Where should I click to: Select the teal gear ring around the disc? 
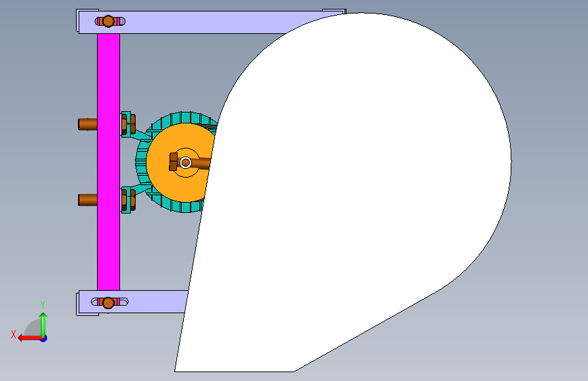[141, 163]
